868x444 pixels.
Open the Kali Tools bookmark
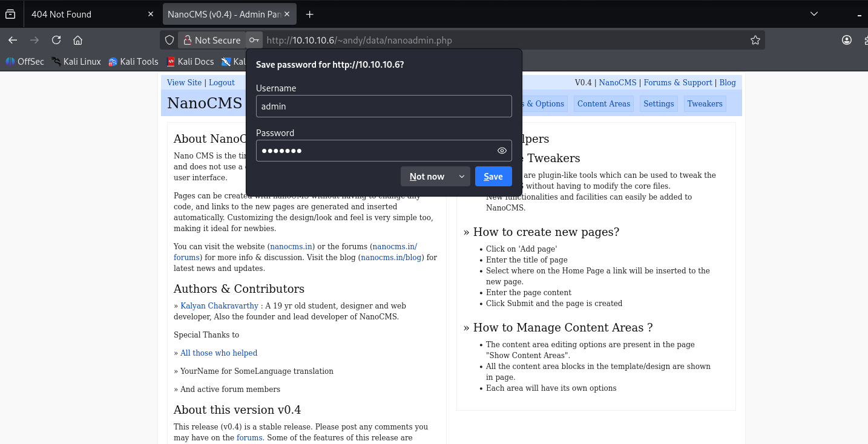click(133, 61)
